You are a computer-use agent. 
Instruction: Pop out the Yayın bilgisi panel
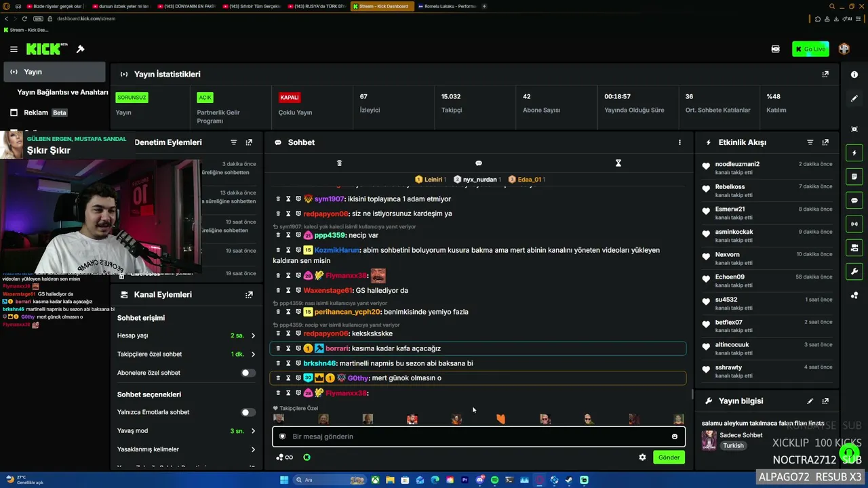(x=825, y=401)
